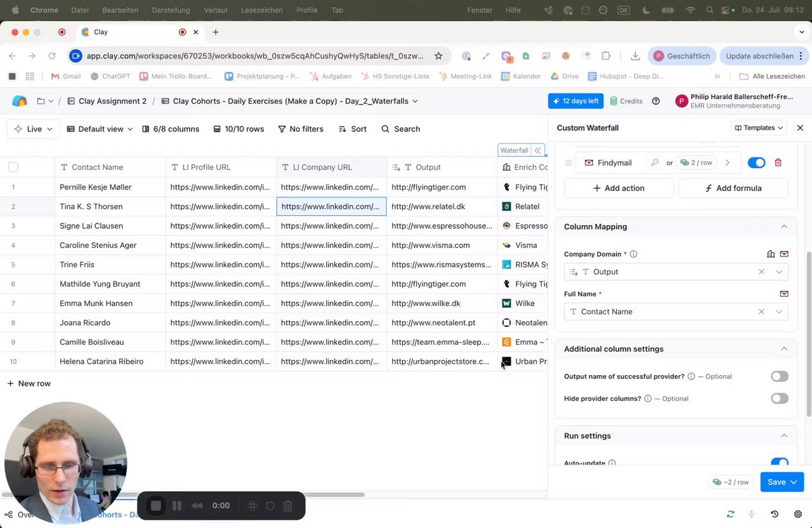Open the Fenster menu
The height and width of the screenshot is (528, 812).
tap(480, 10)
